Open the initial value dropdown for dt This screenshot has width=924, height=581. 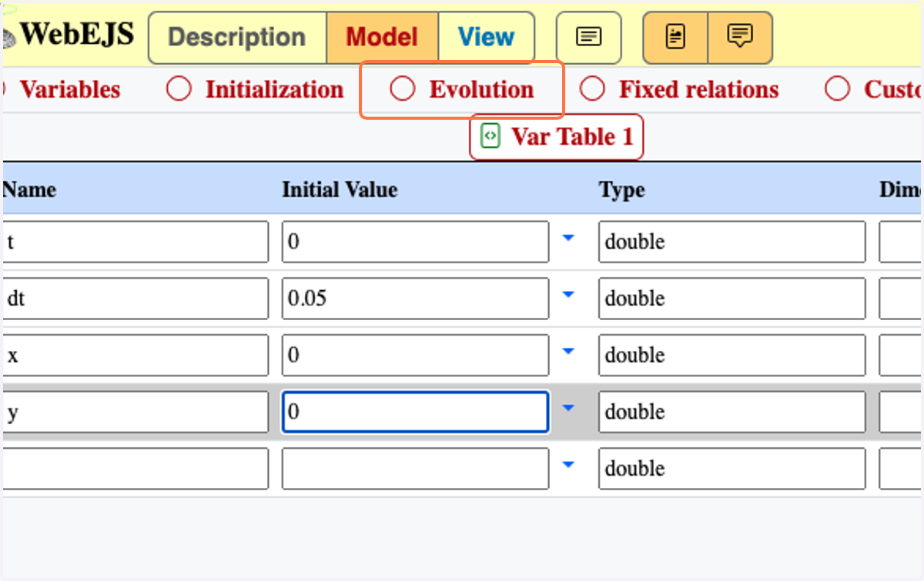568,296
